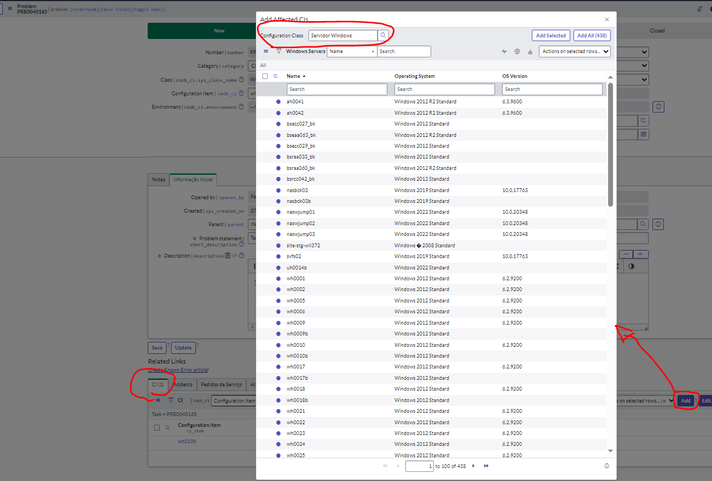Image resolution: width=712 pixels, height=481 pixels.
Task: Click Operating System column search field
Action: [x=445, y=89]
